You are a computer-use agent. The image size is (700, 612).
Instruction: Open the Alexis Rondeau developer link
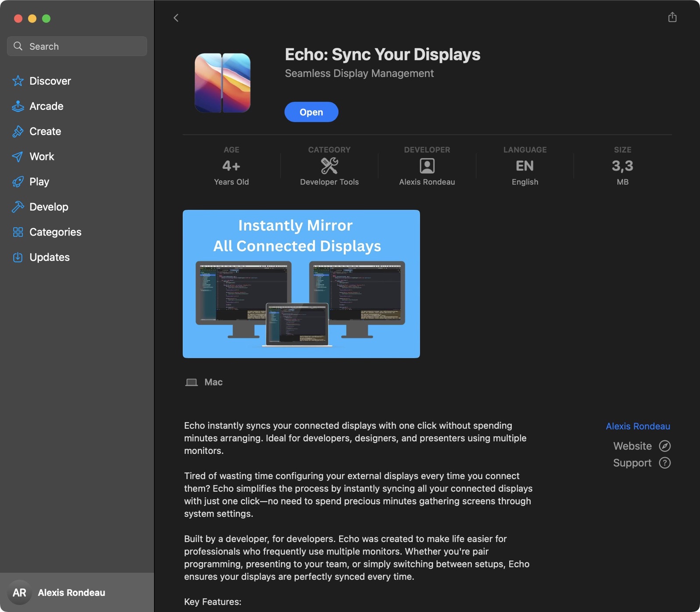click(x=638, y=426)
